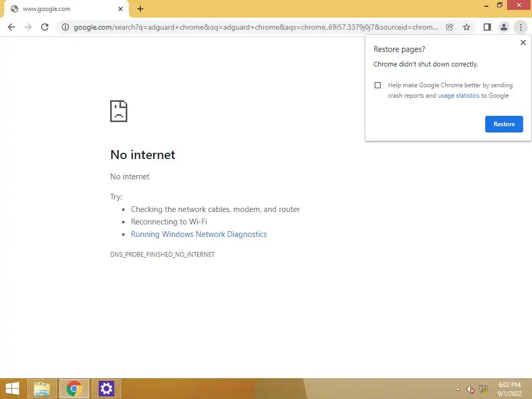Screen dimensions: 532x399
Task: View site information icon in address bar
Action: point(65,27)
